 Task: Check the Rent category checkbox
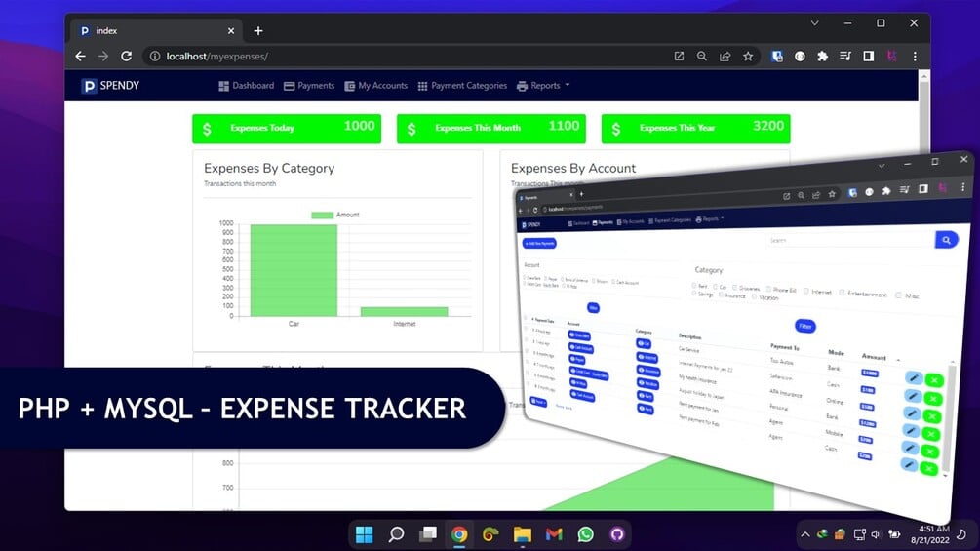693,285
